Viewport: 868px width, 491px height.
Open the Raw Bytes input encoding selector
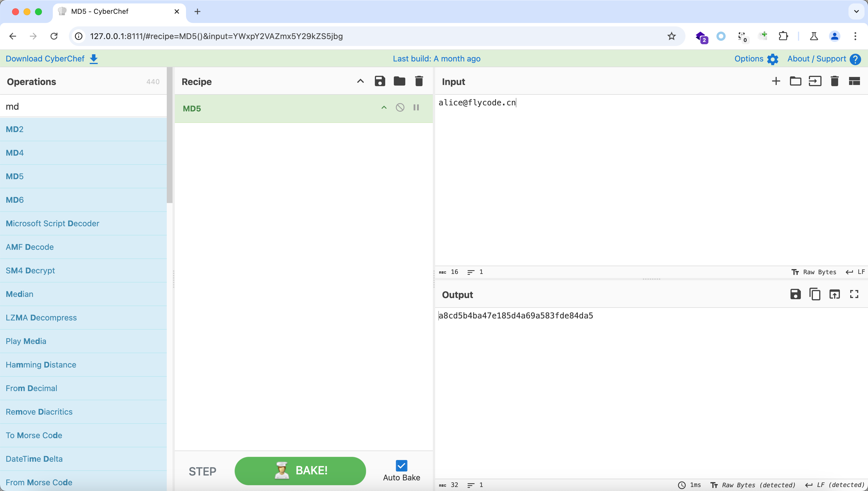(x=814, y=272)
